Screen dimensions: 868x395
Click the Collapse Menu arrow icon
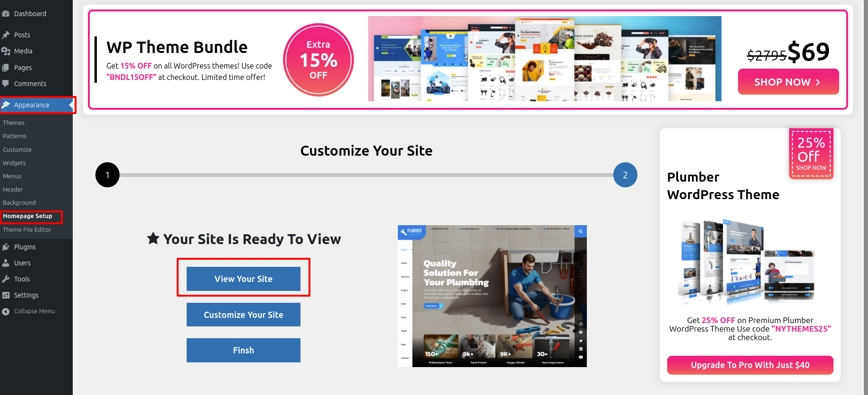pos(6,311)
